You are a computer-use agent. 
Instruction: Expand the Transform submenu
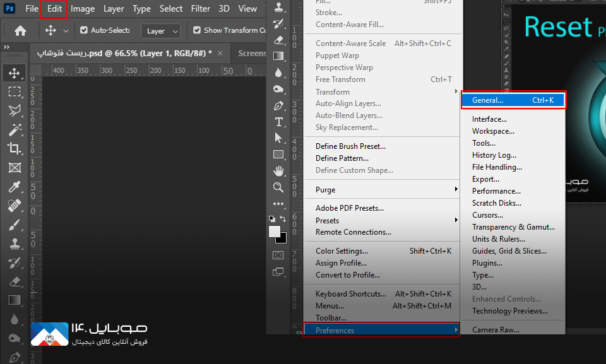tap(383, 92)
